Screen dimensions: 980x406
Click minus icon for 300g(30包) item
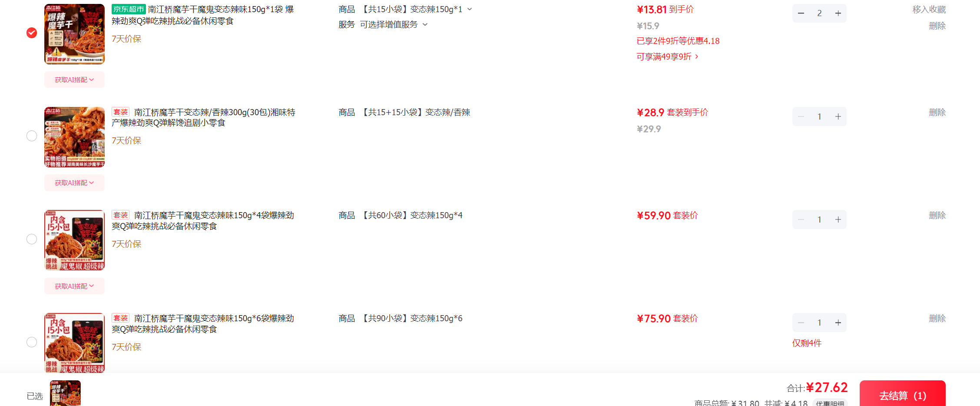(x=801, y=116)
